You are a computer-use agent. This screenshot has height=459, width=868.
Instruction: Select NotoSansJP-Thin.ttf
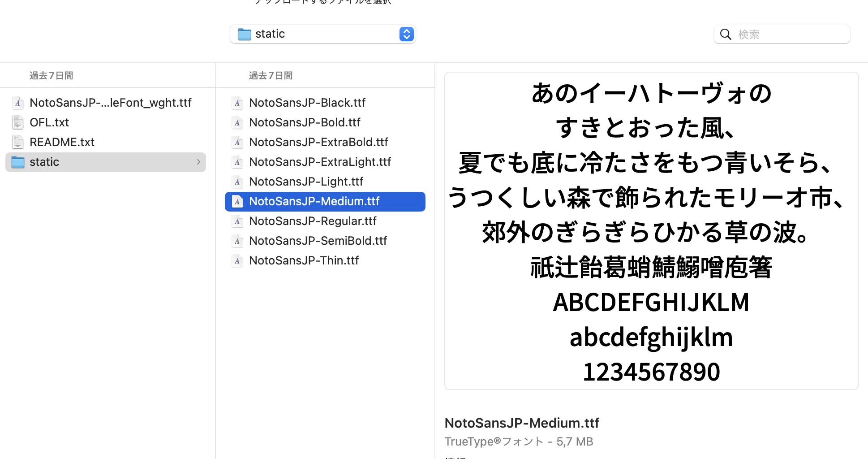pyautogui.click(x=325, y=260)
